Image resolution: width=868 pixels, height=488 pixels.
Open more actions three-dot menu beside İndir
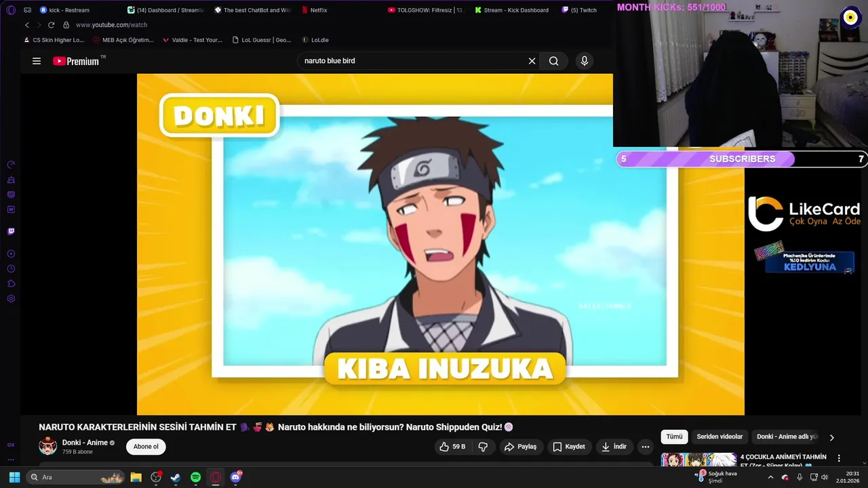tap(646, 447)
